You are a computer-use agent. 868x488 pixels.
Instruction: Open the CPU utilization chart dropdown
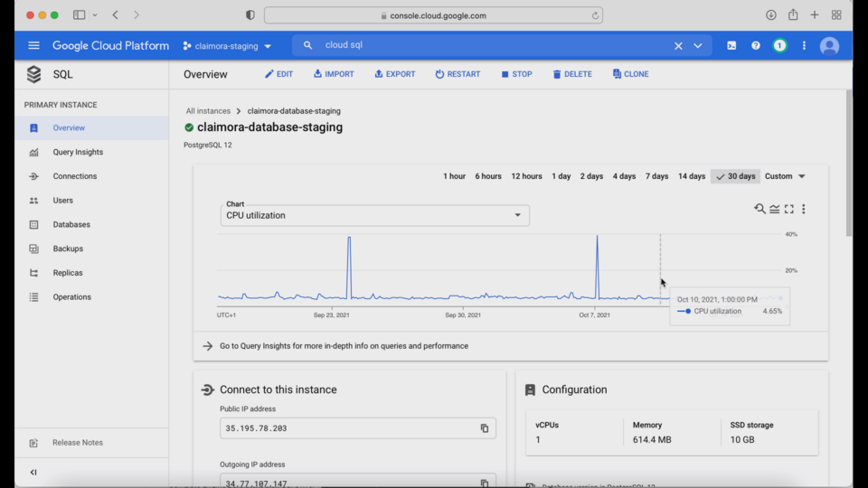coord(374,215)
